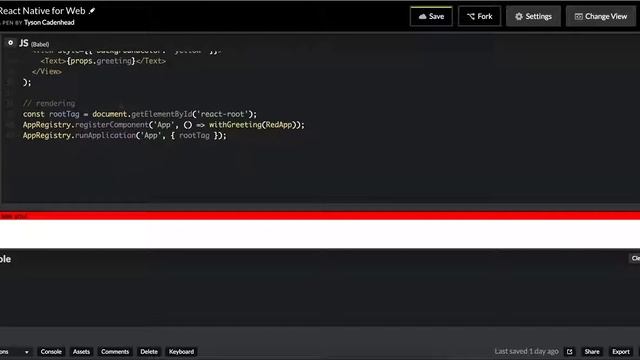
Task: Expand the bottom-left dropdown arrow
Action: 27,352
